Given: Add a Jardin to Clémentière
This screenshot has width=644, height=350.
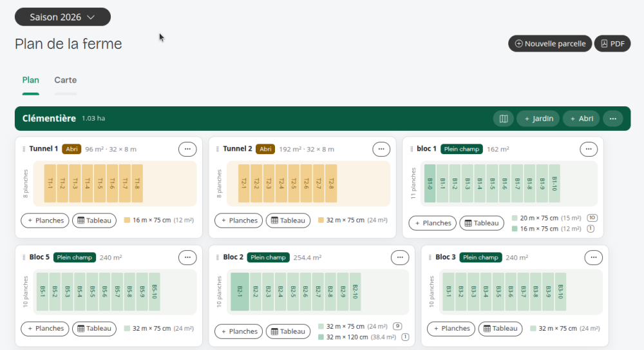Looking at the screenshot, I should coord(538,119).
